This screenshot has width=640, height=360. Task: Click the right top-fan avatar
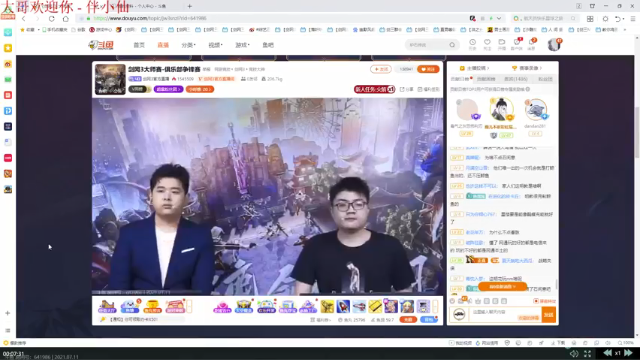click(536, 109)
